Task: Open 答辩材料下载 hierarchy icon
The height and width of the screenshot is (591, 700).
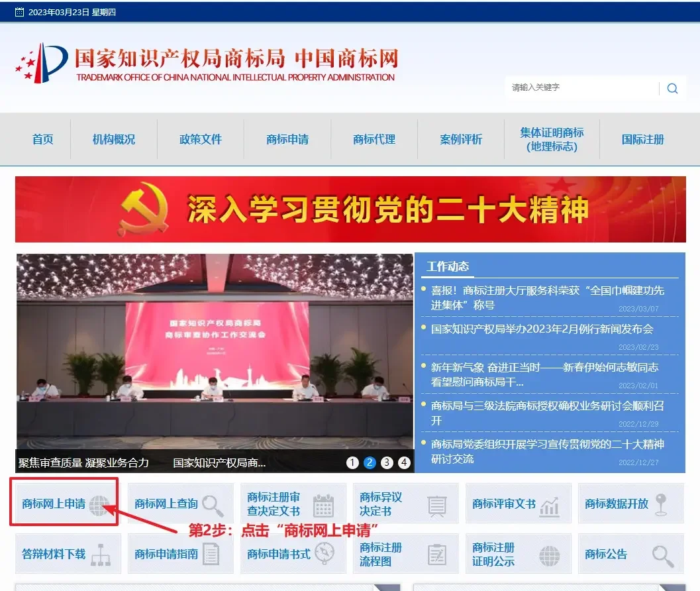Action: coord(101,555)
